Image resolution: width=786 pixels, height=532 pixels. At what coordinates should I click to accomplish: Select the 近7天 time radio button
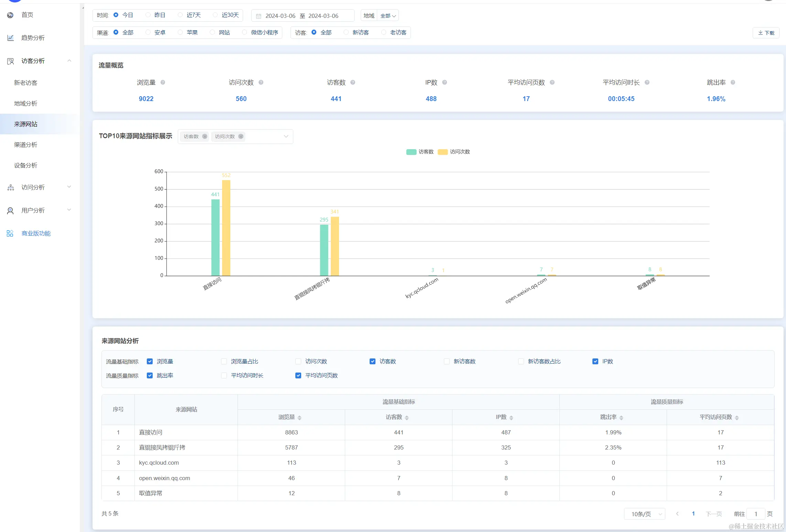pyautogui.click(x=180, y=15)
